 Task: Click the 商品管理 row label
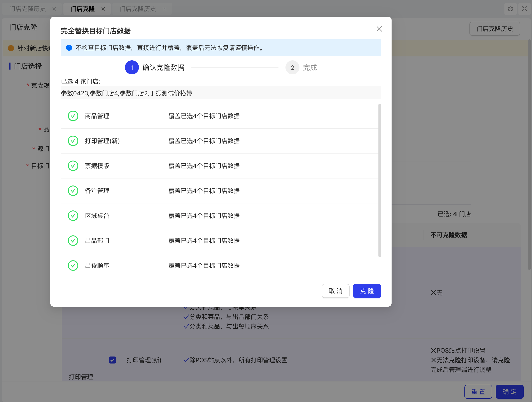97,116
